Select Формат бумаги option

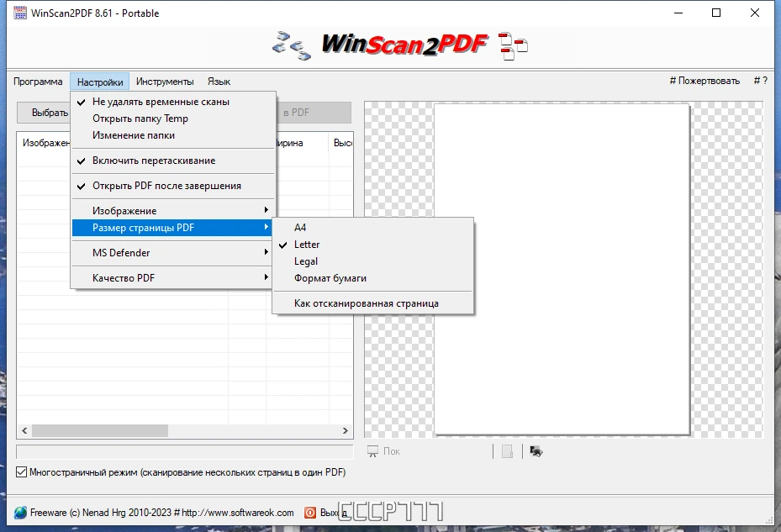tap(372, 278)
